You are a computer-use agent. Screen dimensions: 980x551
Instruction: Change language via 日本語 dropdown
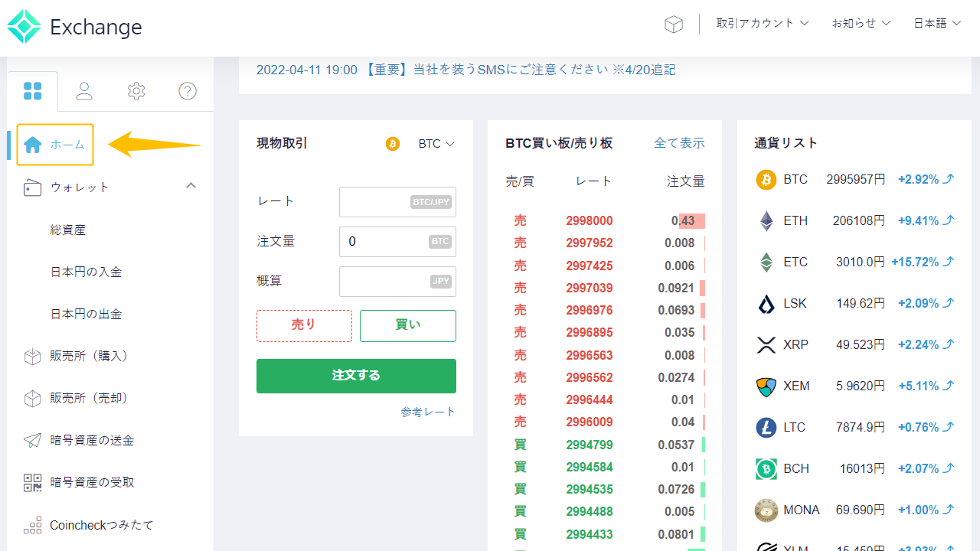pos(937,24)
